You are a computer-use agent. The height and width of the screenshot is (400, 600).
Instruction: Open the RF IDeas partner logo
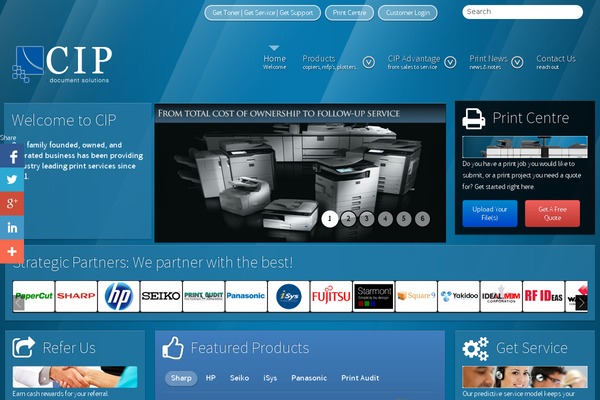click(543, 296)
